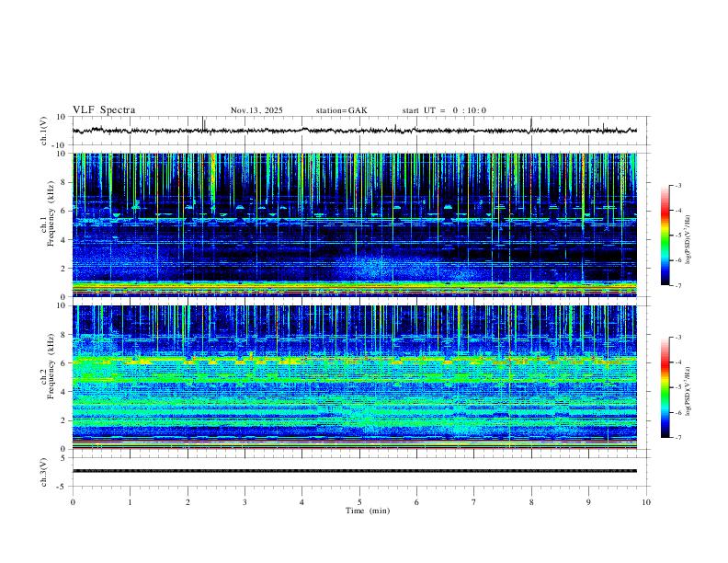
Task: Click time axis tick label '10'
Action: pyautogui.click(x=646, y=502)
